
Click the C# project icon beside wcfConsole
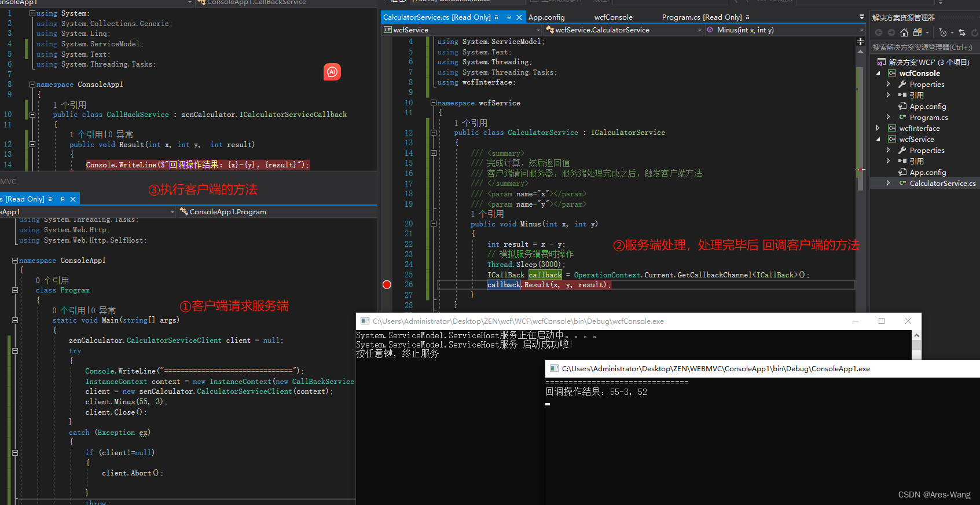pyautogui.click(x=892, y=73)
